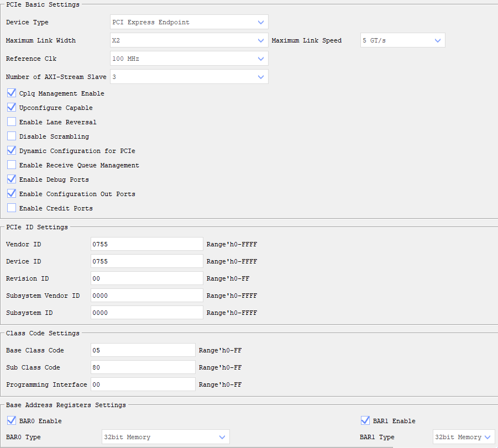Focus the Programming Interface field

pyautogui.click(x=143, y=384)
